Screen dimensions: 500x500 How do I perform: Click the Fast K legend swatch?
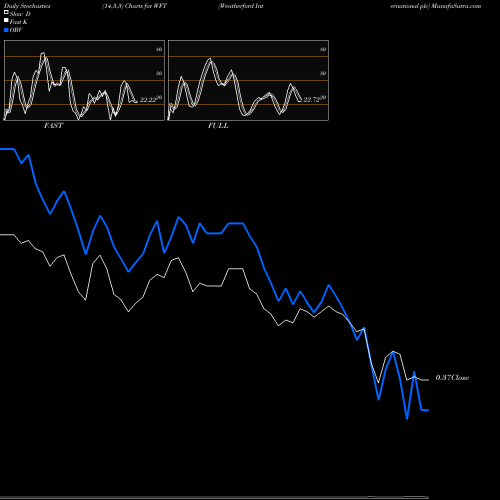[6, 20]
